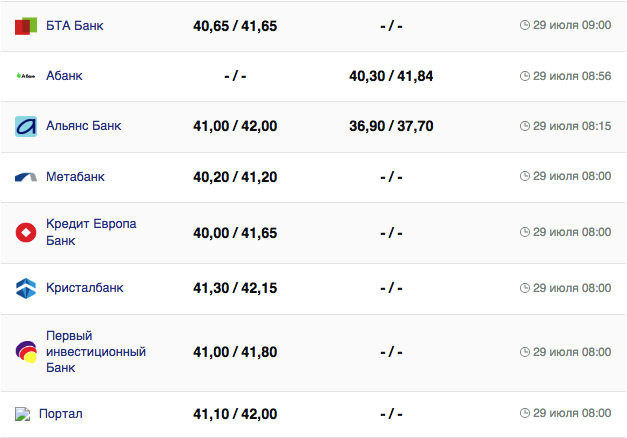Click the broken Портал image icon

[x=23, y=414]
